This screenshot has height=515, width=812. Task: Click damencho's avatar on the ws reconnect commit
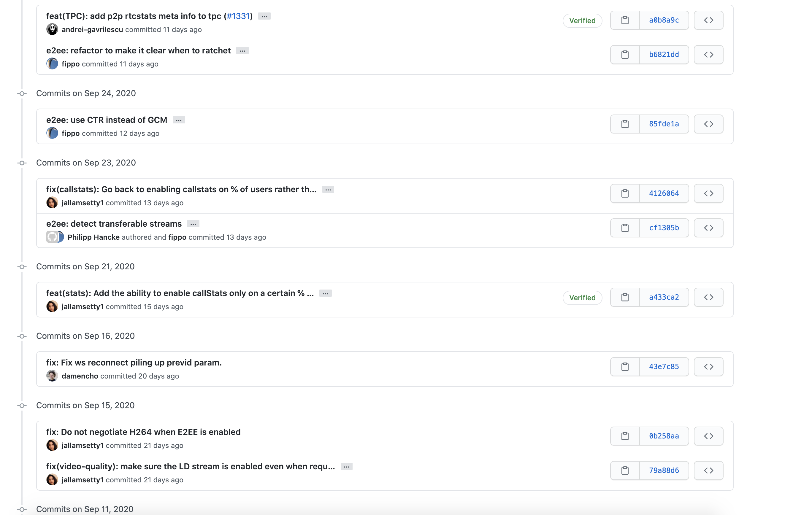coord(52,376)
